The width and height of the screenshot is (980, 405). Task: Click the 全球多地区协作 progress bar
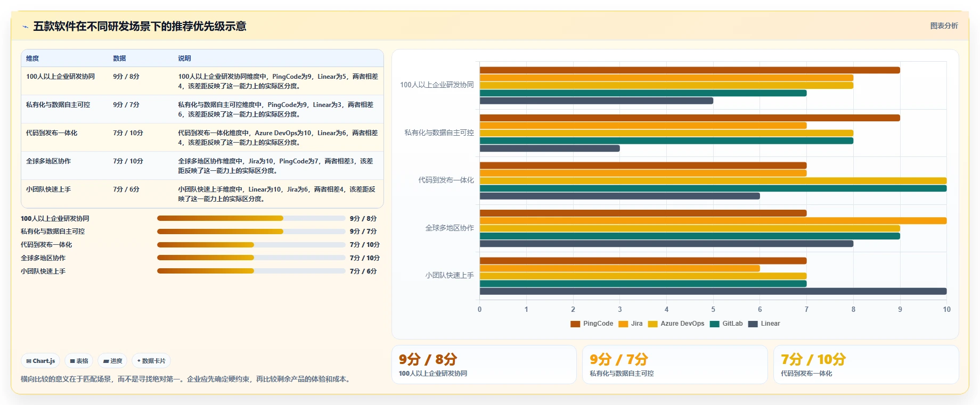click(251, 258)
